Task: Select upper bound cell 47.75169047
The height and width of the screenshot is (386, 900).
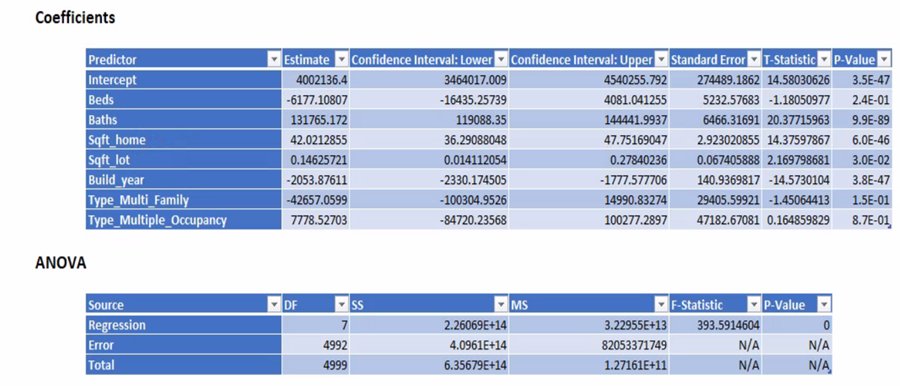Action: coord(589,140)
